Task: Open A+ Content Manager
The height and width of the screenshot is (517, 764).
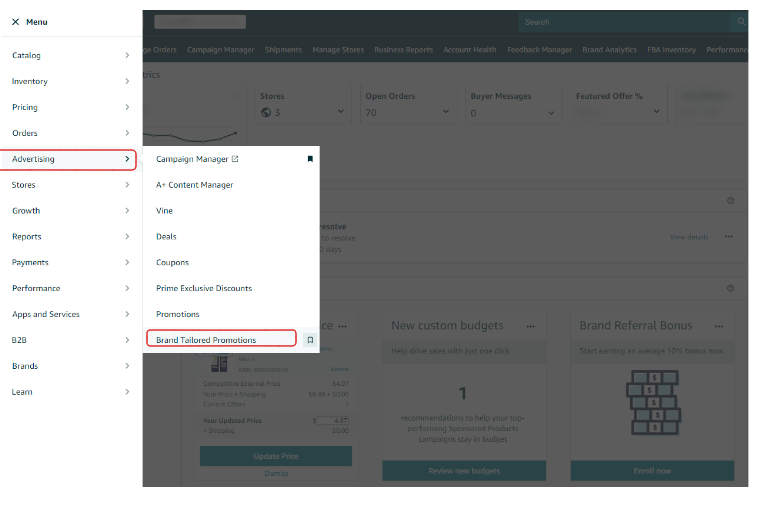Action: click(194, 185)
